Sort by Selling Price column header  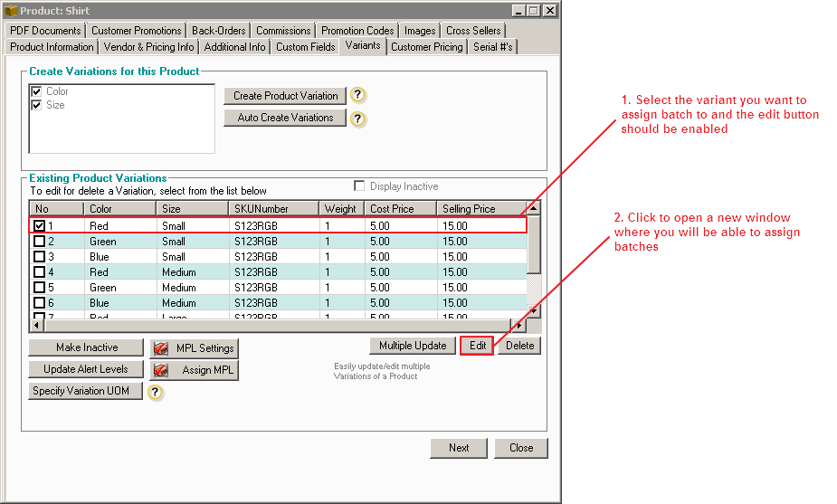(x=480, y=209)
